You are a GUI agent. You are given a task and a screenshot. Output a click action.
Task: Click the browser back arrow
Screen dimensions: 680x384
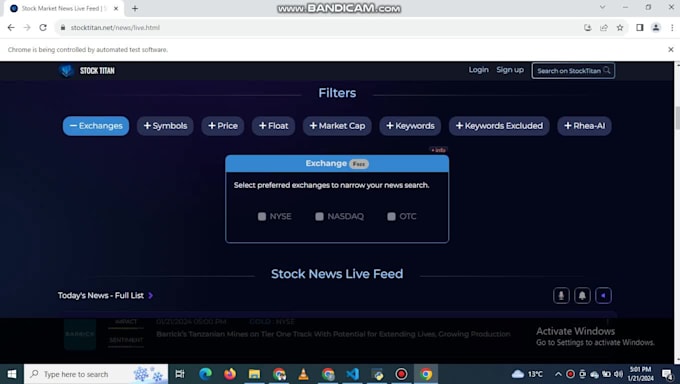point(11,27)
